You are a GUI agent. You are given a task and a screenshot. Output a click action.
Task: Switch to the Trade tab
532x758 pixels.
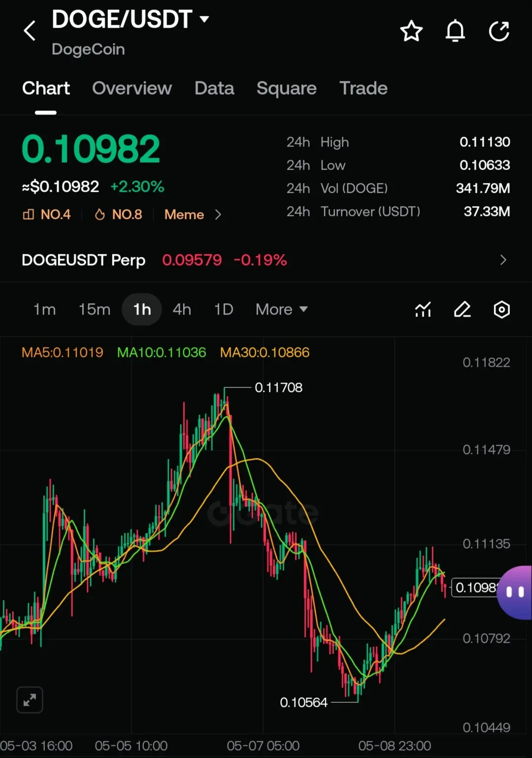[x=364, y=88]
